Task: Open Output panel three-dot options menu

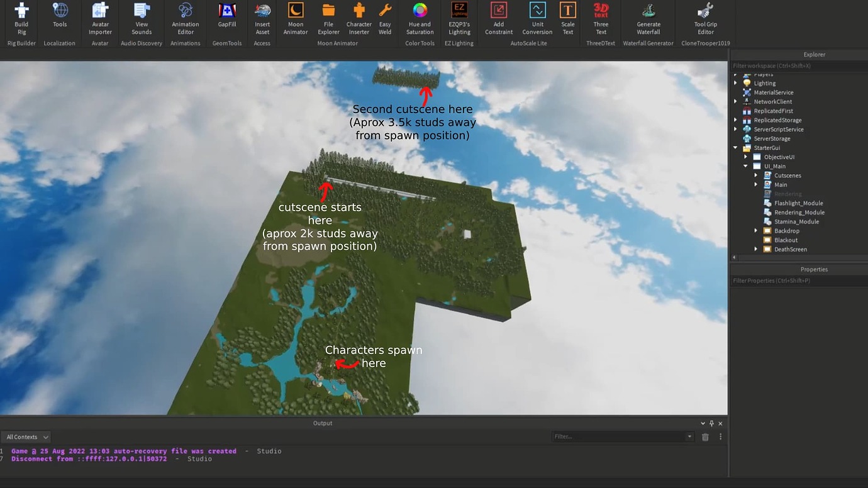Action: (x=720, y=436)
